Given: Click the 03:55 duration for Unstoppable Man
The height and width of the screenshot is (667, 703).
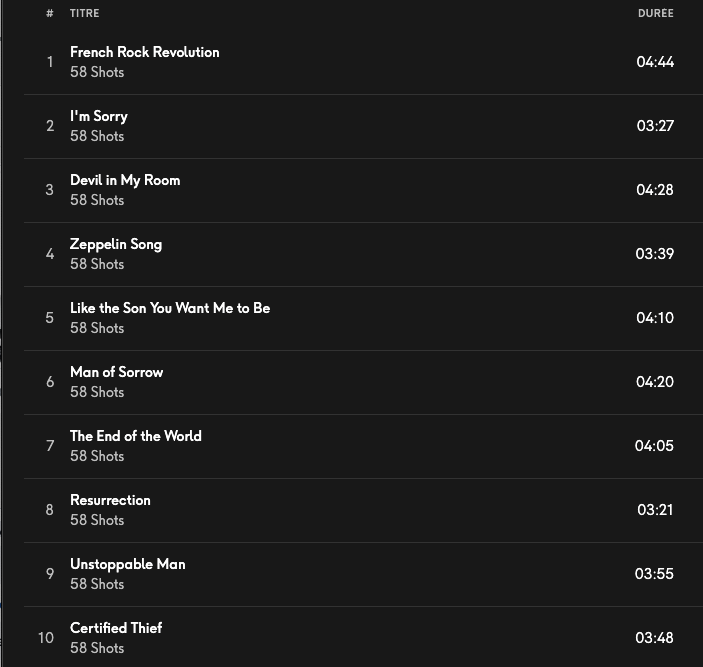Looking at the screenshot, I should pos(654,574).
